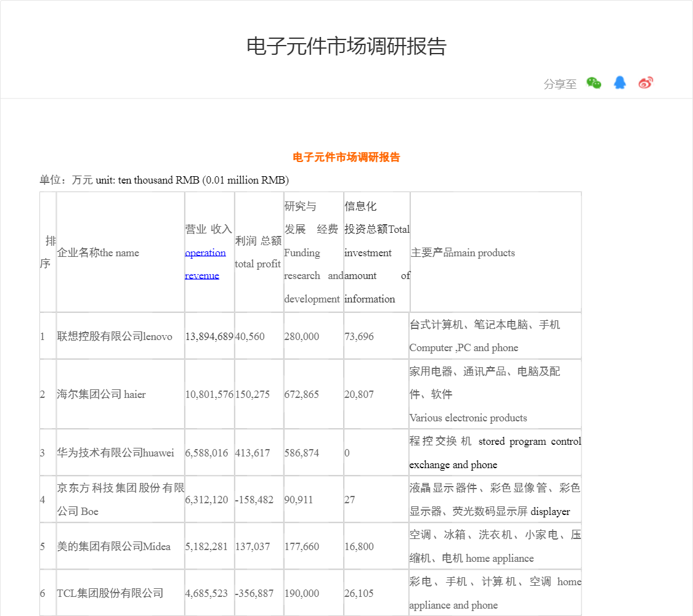Click the 分享至 label
Screen dimensions: 693x616
[x=560, y=84]
